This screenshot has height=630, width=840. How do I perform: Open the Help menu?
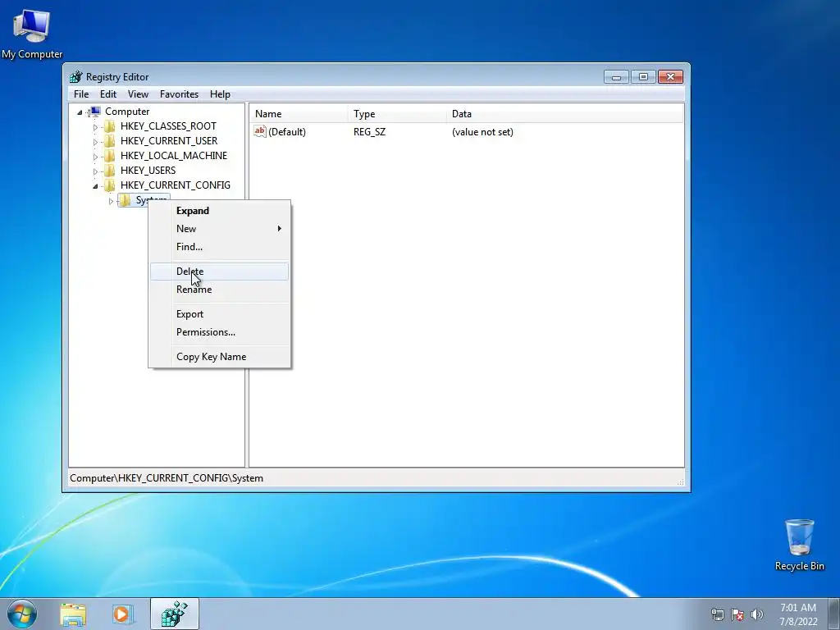pyautogui.click(x=220, y=94)
